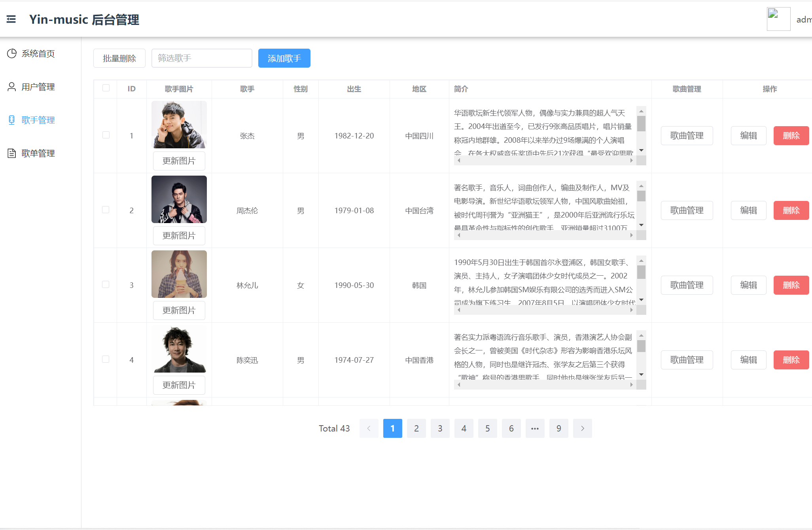Click the 添加歌手 button
The image size is (812, 530).
pos(284,58)
